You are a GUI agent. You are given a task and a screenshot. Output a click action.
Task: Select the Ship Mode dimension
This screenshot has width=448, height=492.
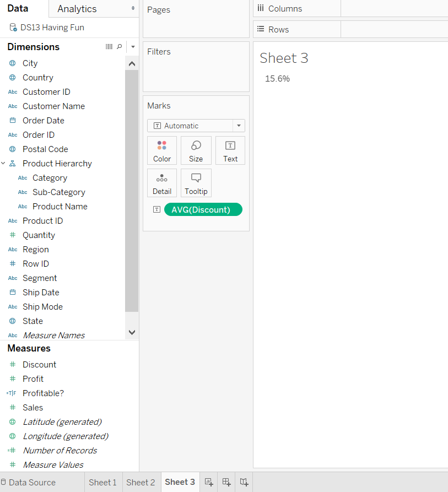click(42, 307)
